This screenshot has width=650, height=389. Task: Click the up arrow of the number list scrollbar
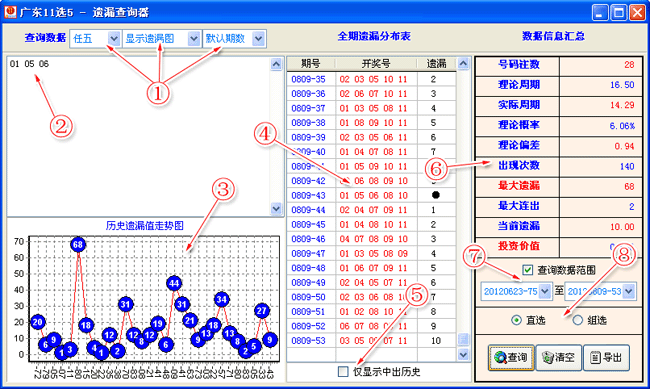pyautogui.click(x=276, y=64)
